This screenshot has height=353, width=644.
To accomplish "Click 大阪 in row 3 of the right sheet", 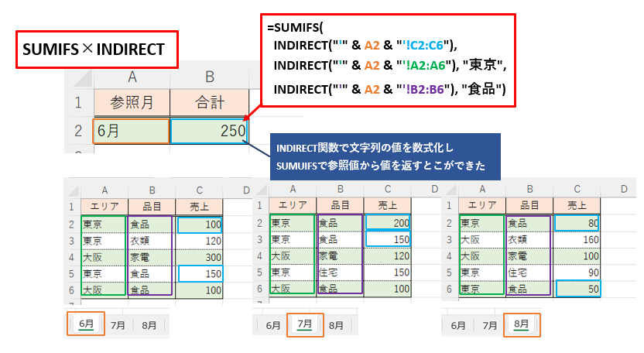I will pos(481,239).
